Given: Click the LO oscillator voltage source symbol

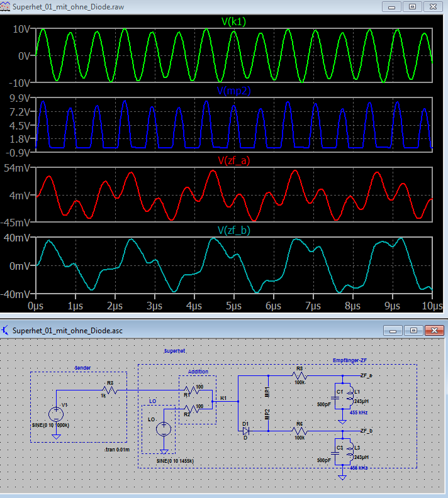Looking at the screenshot, I should (163, 429).
